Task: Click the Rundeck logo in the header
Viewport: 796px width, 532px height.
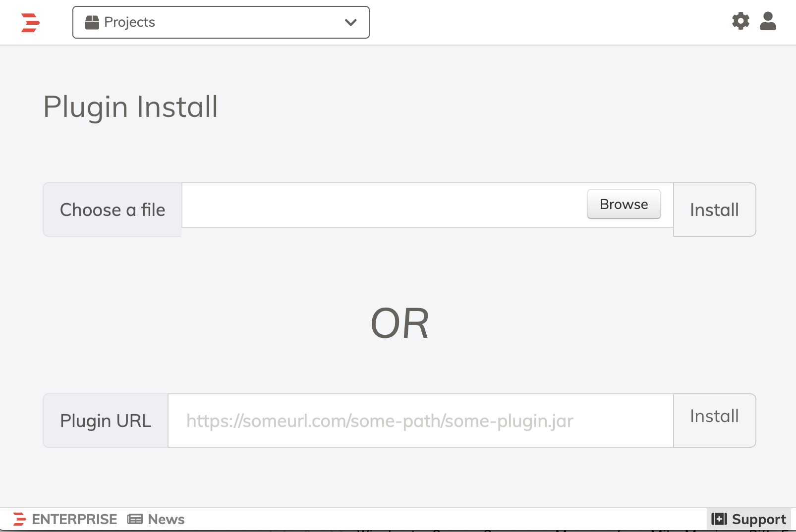Action: pos(30,23)
